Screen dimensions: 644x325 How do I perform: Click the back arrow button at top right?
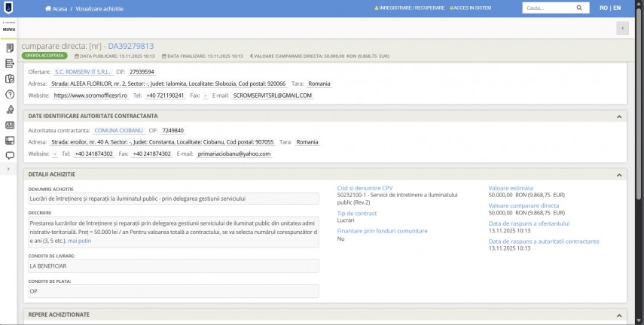coord(622,28)
